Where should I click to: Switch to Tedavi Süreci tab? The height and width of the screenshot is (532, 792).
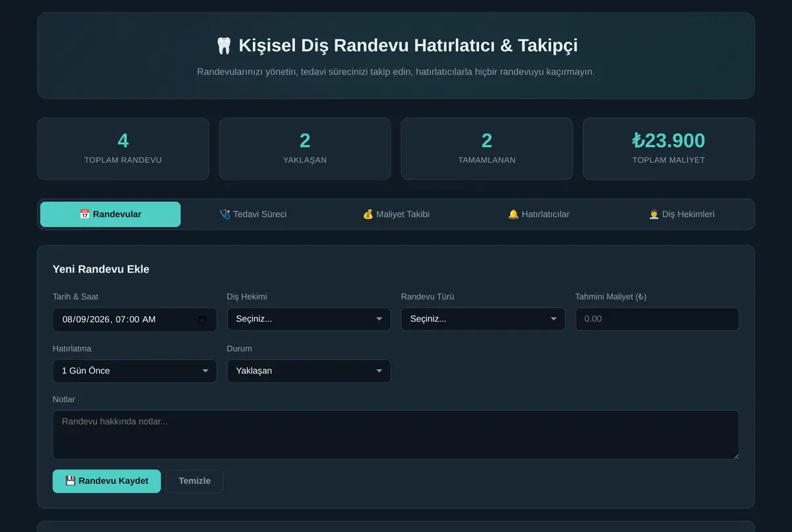[x=253, y=215]
